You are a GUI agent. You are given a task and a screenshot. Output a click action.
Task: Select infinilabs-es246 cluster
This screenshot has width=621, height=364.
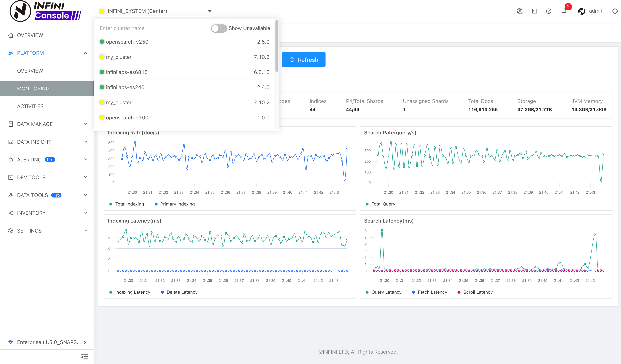point(184,87)
